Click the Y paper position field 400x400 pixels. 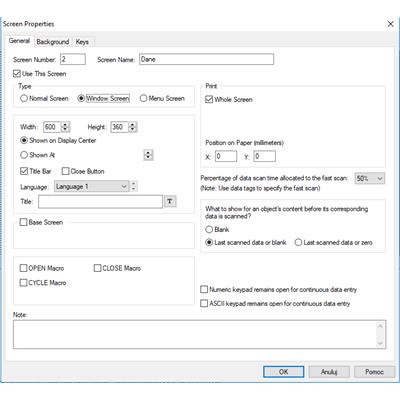click(265, 156)
